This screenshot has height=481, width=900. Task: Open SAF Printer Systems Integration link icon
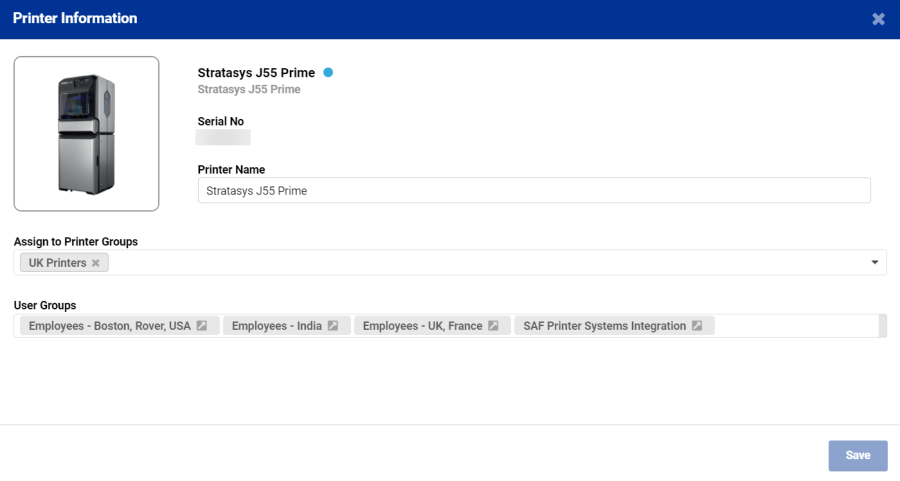(697, 326)
